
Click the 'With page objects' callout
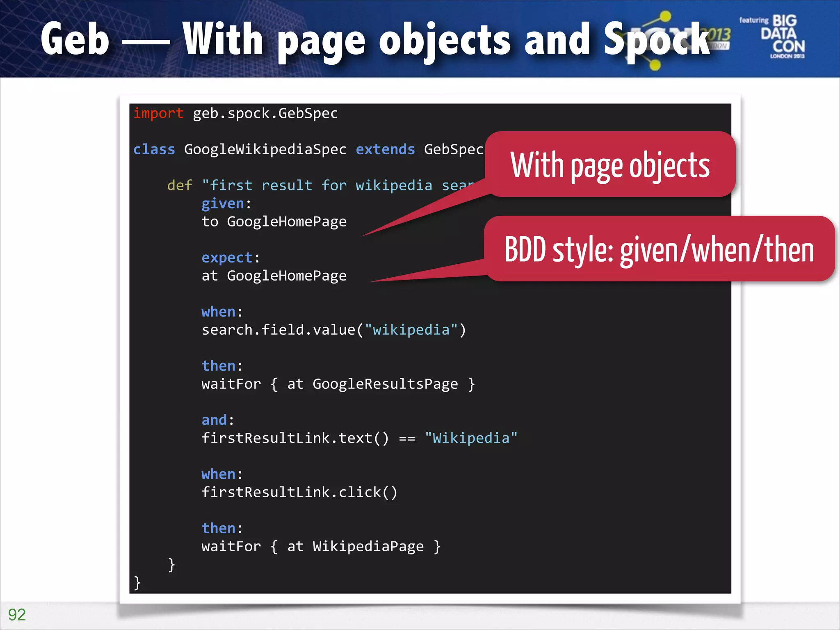coord(610,164)
